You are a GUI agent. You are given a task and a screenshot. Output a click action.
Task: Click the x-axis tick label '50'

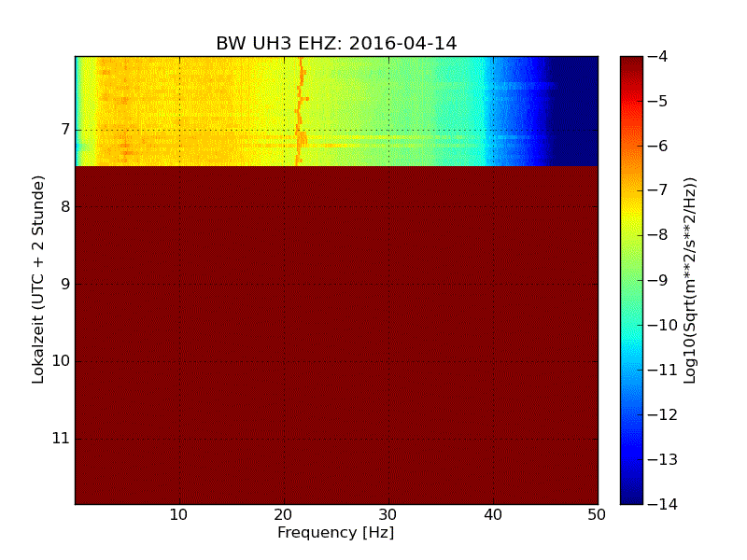point(598,515)
